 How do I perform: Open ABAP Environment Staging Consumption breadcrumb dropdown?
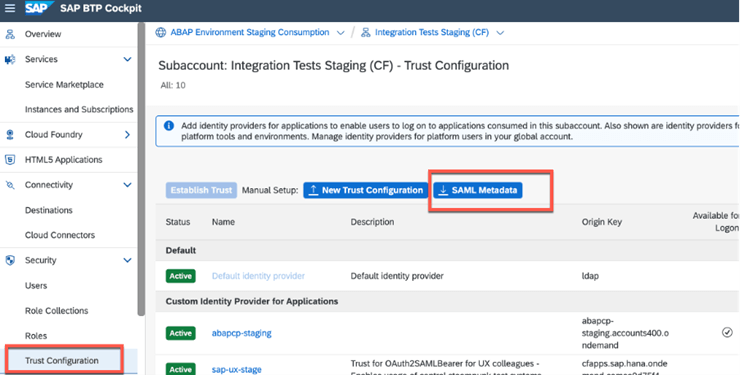pyautogui.click(x=340, y=33)
